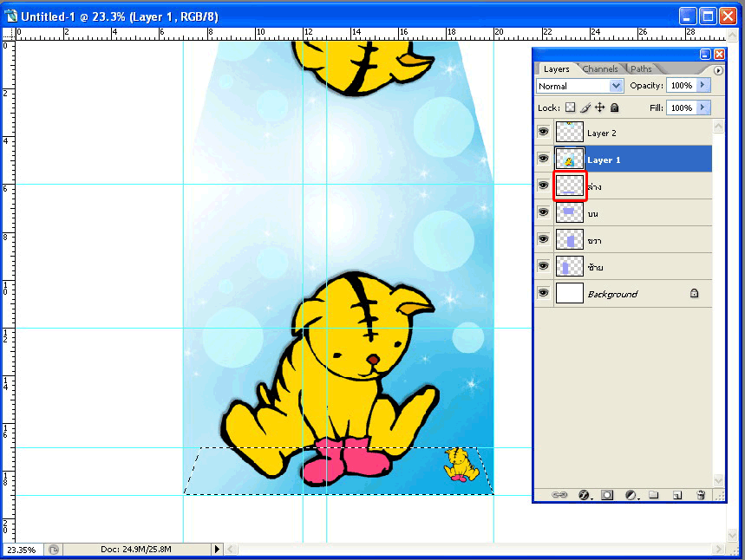Select the Layer 1 row
745x560 pixels.
click(624, 160)
